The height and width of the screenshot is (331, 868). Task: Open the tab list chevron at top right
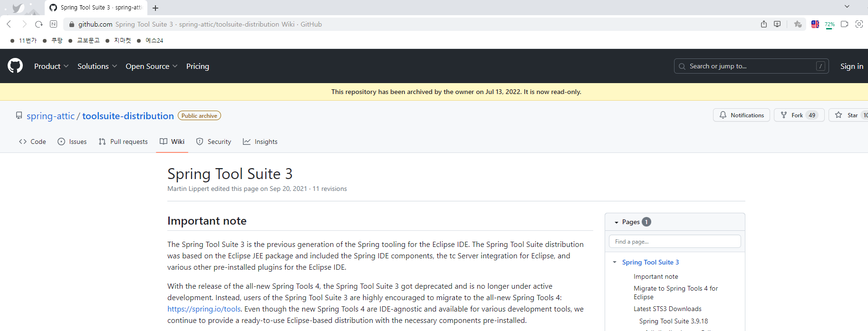point(847,7)
